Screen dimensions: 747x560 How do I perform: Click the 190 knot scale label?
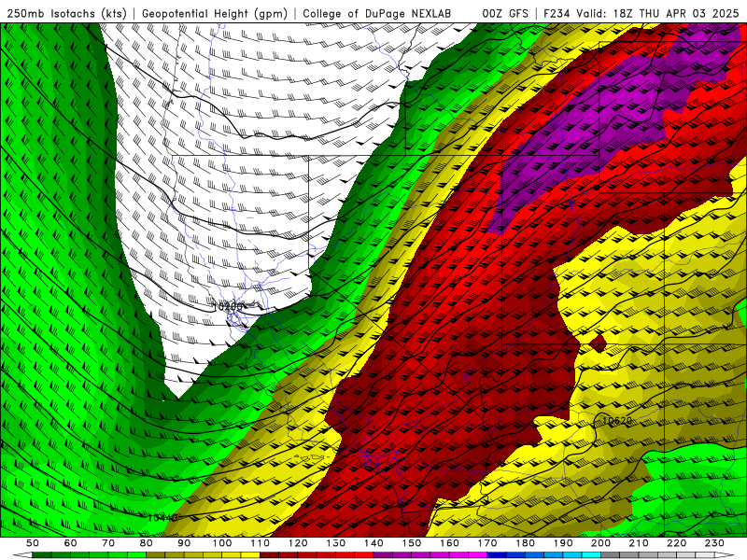point(563,543)
